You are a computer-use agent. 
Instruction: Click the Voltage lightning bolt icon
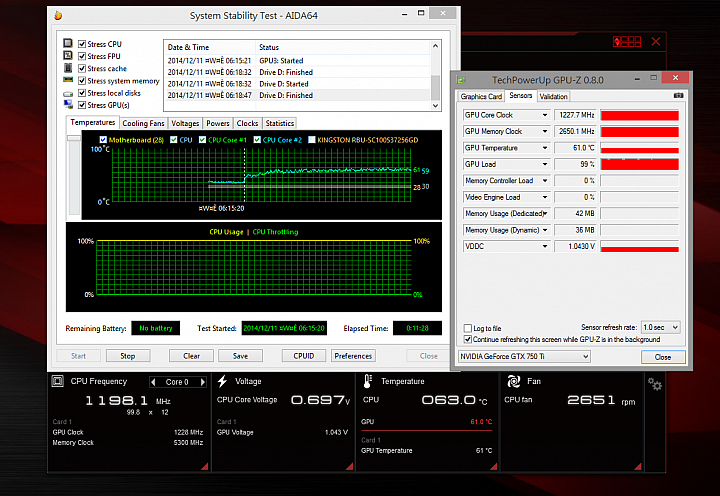(x=222, y=381)
